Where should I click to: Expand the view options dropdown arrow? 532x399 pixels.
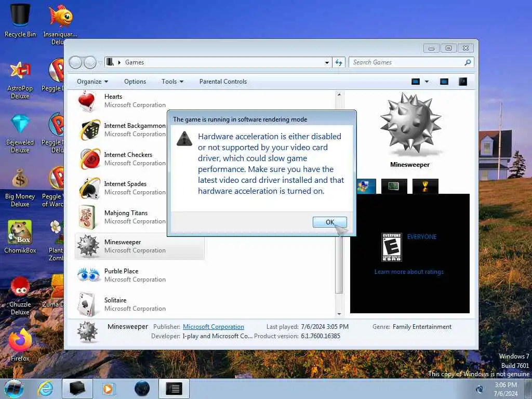[x=427, y=82]
